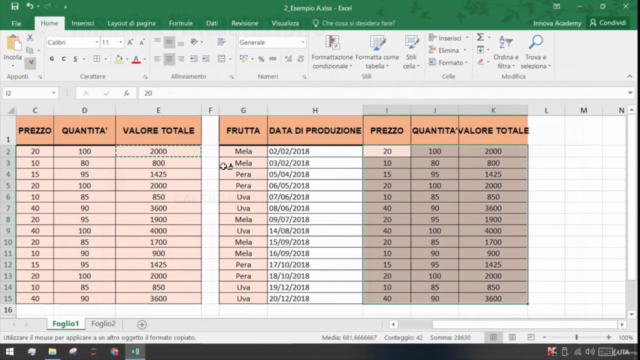Open Formattazione condizionale menu
This screenshot has width=640, height=360.
[x=332, y=52]
